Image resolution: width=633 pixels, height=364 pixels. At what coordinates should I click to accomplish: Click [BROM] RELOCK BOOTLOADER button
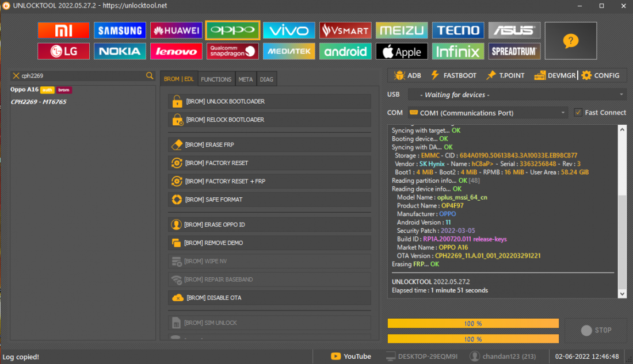(269, 120)
